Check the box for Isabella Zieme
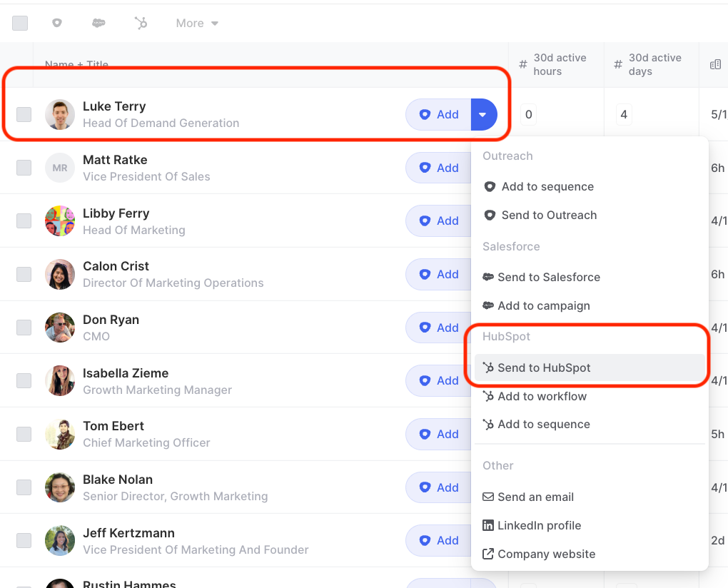 click(24, 380)
